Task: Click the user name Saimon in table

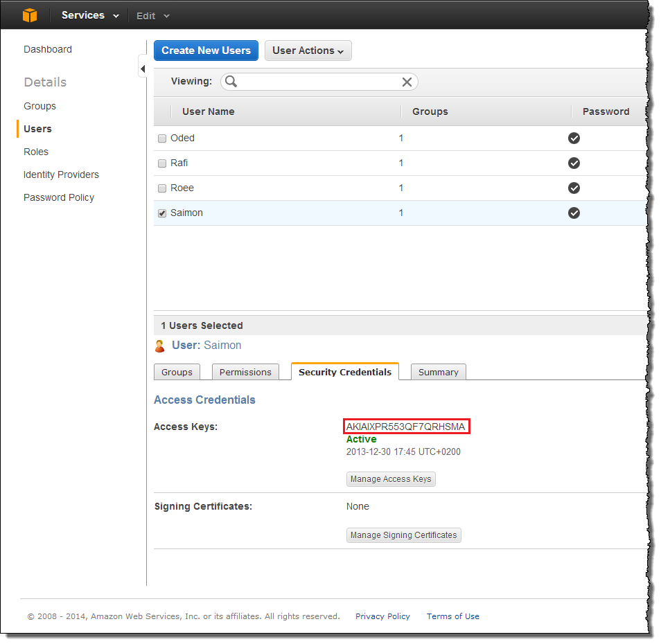Action: point(186,213)
